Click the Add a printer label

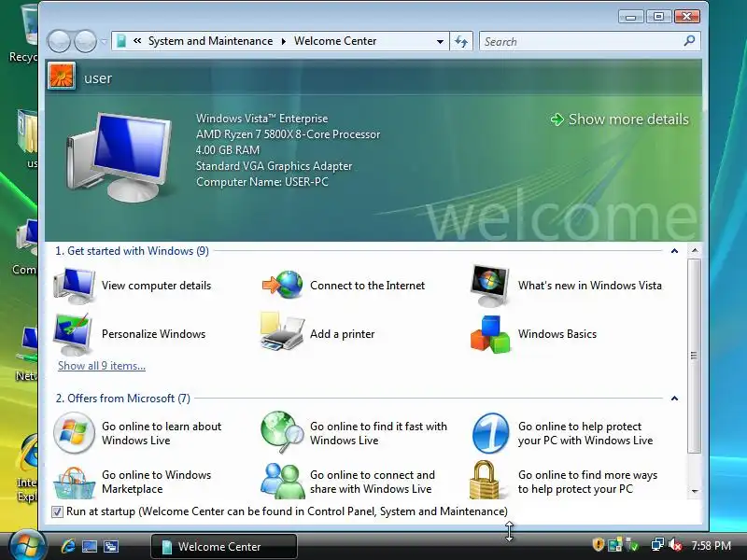342,334
